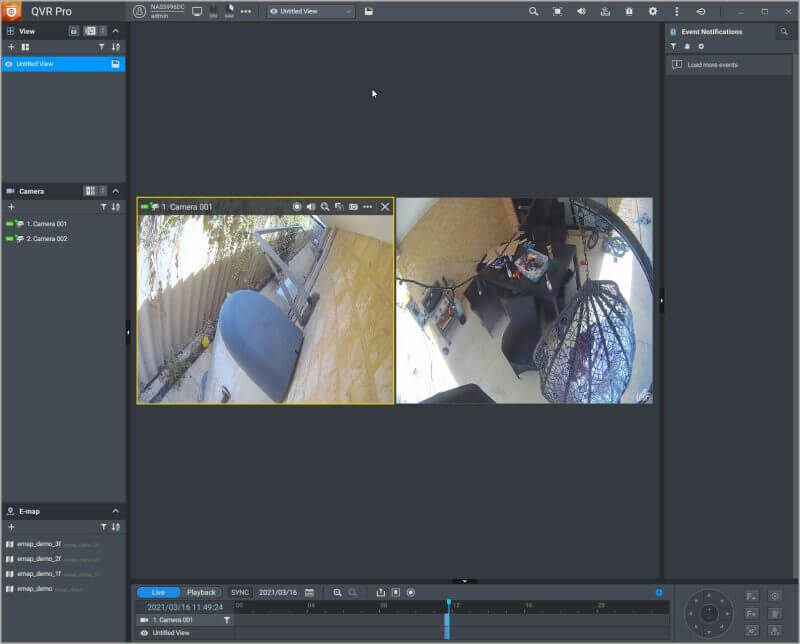Click the monitor display icon in toolbar
The width and height of the screenshot is (800, 644).
[x=197, y=11]
